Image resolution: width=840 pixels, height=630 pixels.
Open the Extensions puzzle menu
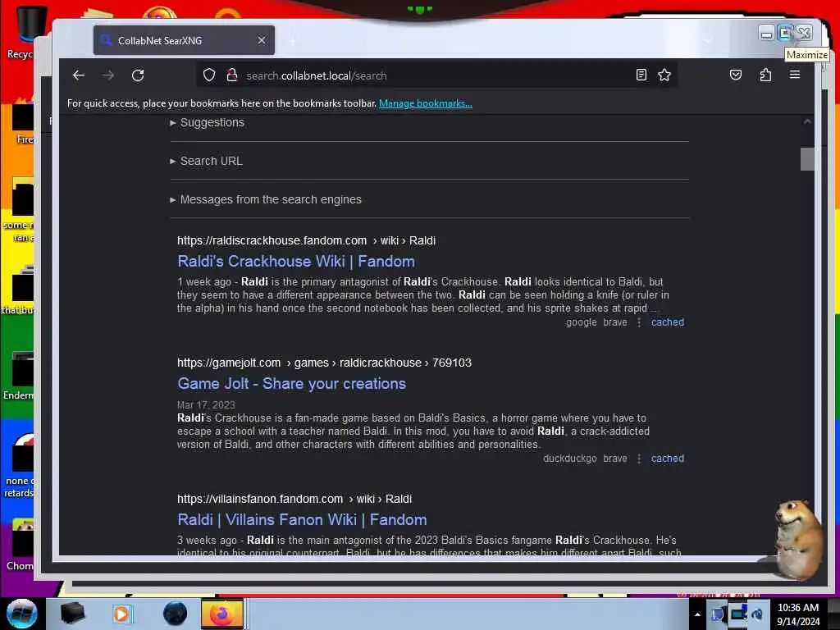[765, 75]
